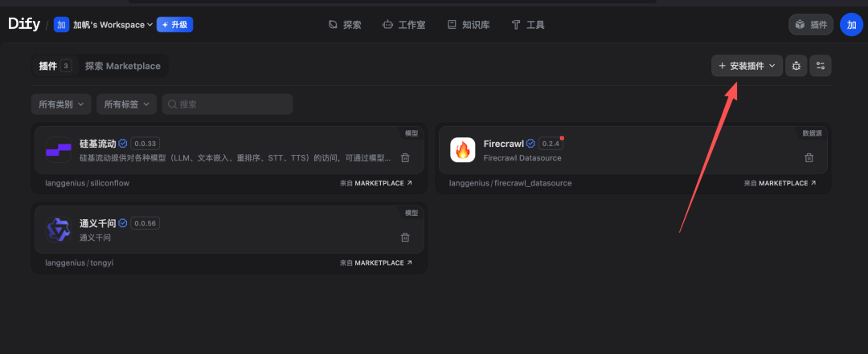The image size is (868, 354).
Task: Click Firecrawl Datasource description text
Action: point(522,158)
